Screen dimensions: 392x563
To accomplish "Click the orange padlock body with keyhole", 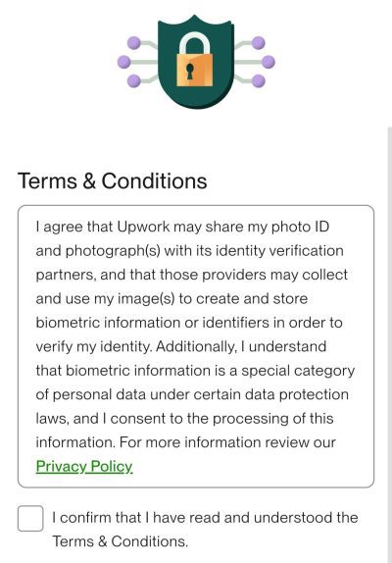I will pos(195,71).
